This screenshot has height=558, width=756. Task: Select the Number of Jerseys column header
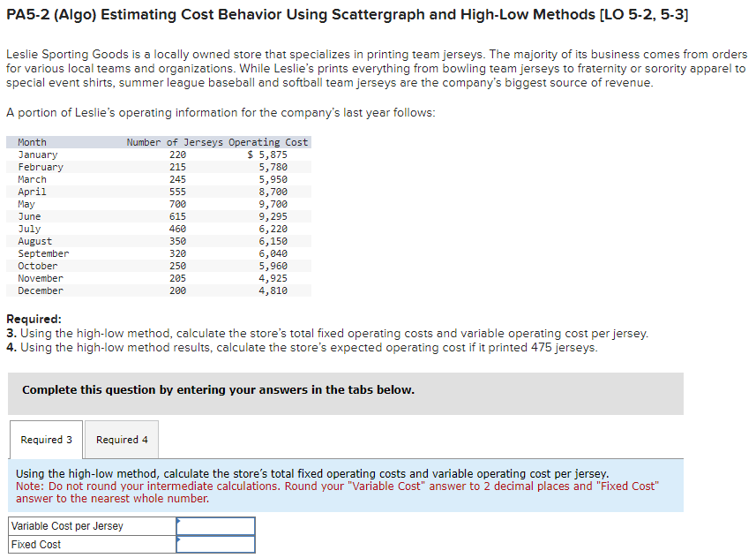pyautogui.click(x=174, y=141)
